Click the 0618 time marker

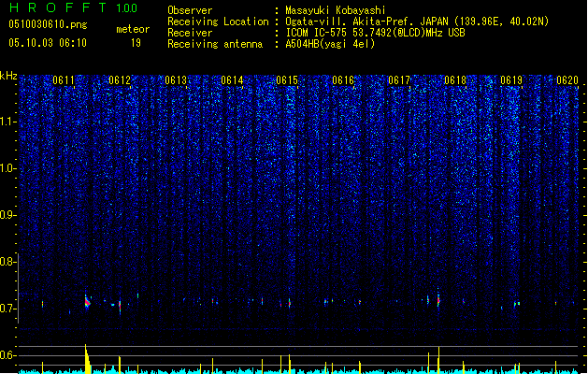click(455, 80)
